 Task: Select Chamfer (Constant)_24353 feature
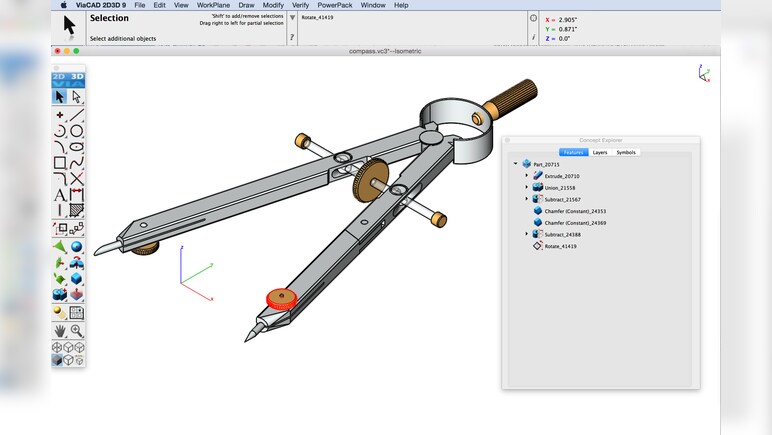574,211
